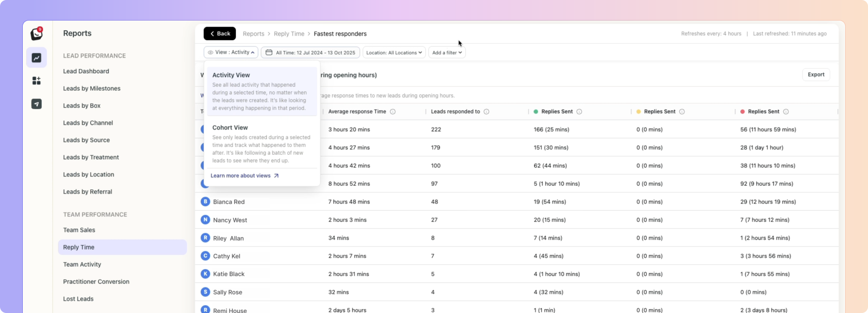This screenshot has width=868, height=313.
Task: Switch to the Cohort View option
Action: 262,144
